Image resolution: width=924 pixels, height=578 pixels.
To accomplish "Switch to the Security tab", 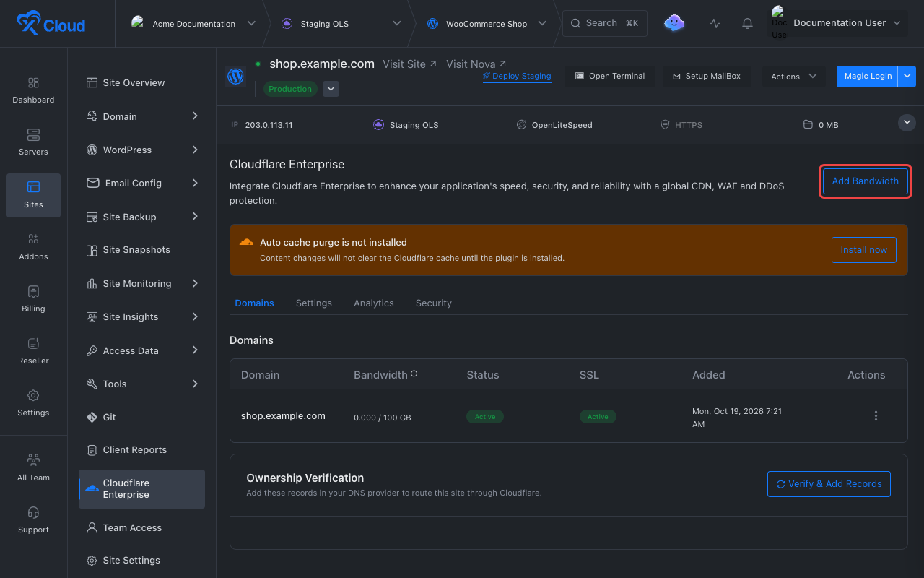I will [x=434, y=303].
